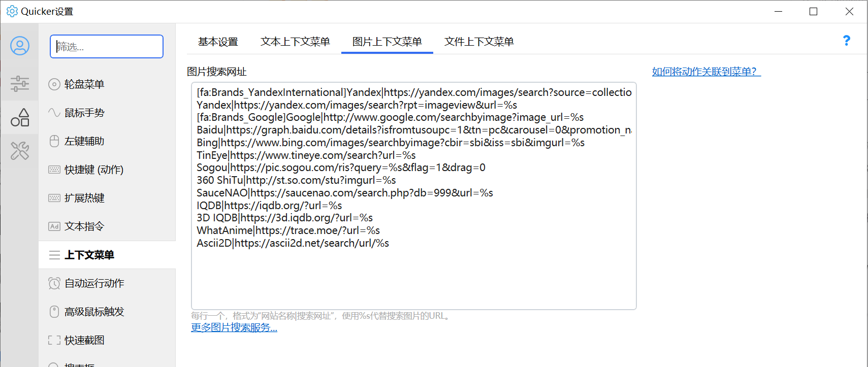This screenshot has height=367, width=868.
Task: Click the blue help question mark
Action: tap(846, 41)
